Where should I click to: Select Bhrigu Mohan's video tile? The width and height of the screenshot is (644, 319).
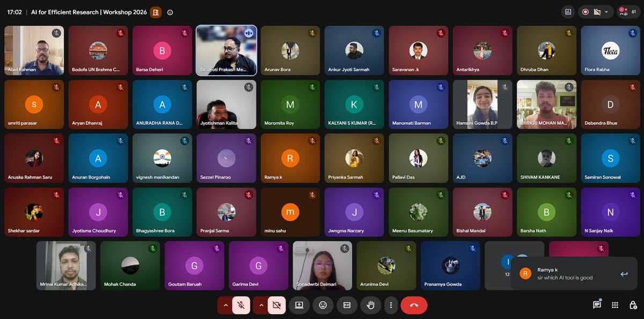pos(546,104)
